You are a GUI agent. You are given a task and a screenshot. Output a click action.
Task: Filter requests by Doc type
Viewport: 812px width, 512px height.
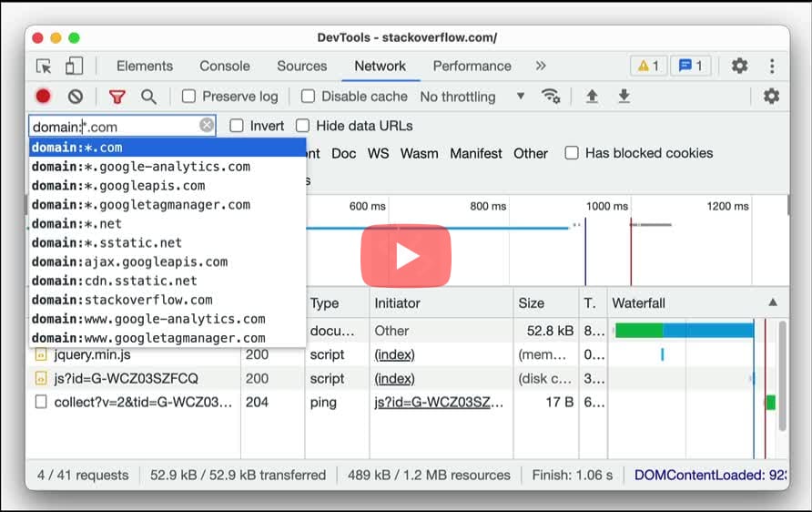(x=343, y=153)
